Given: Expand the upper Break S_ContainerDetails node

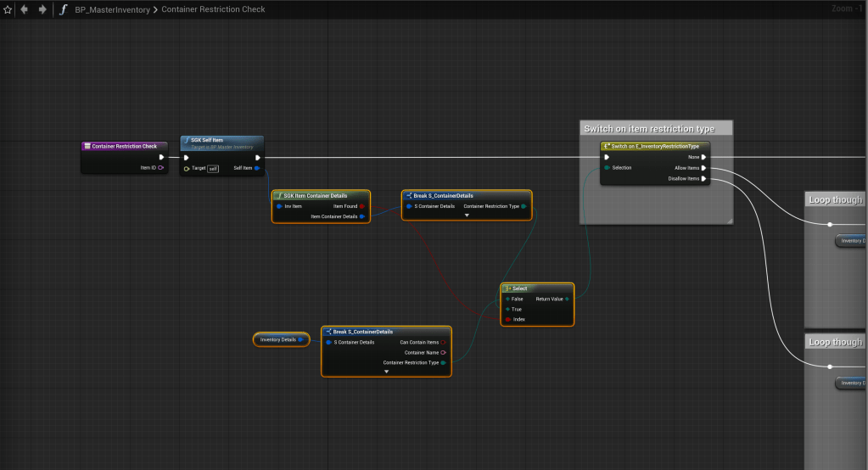Looking at the screenshot, I should click(467, 215).
